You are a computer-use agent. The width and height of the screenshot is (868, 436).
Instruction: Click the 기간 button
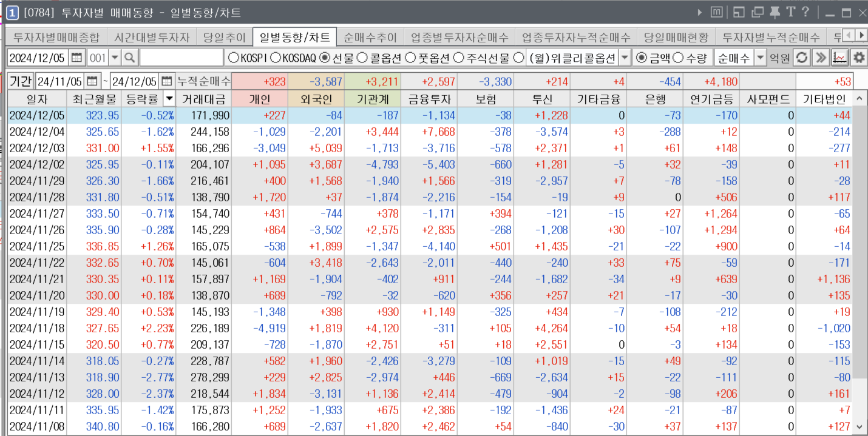coord(21,81)
